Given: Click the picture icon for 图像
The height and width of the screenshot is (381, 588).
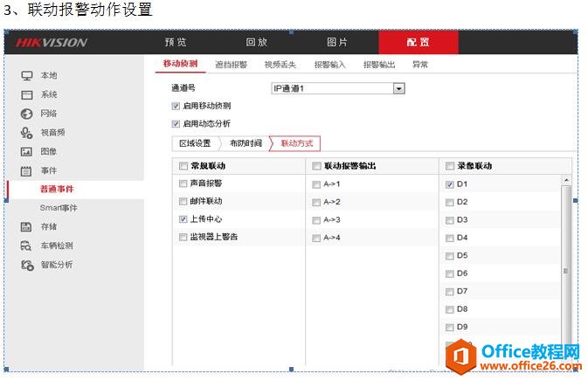Looking at the screenshot, I should point(26,151).
